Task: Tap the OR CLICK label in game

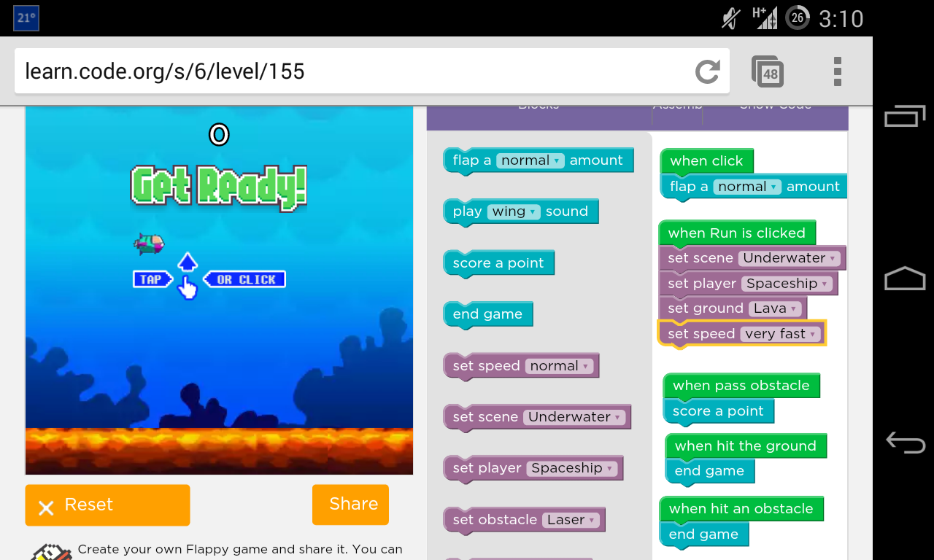Action: (245, 279)
